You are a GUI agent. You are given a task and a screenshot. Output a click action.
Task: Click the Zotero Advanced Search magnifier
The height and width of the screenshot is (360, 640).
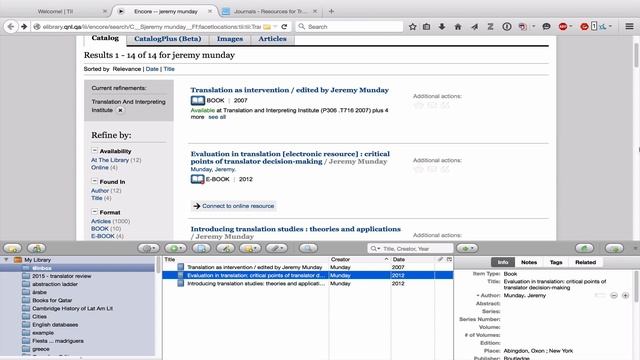(308, 248)
